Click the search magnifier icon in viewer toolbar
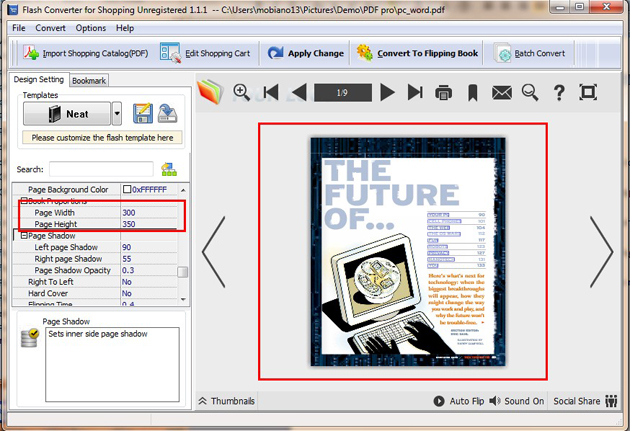 tap(530, 92)
